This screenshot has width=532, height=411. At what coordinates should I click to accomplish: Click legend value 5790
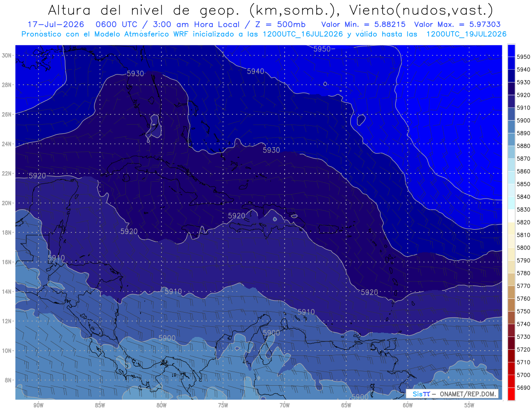click(x=523, y=260)
